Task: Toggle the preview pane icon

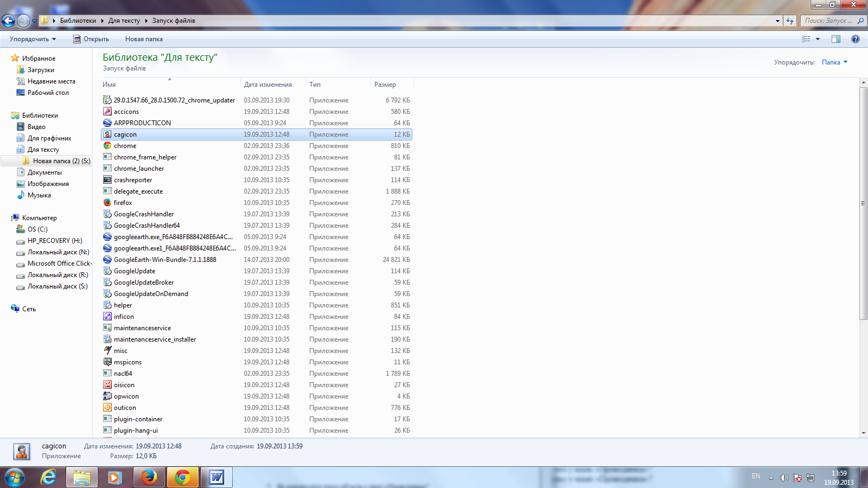Action: click(836, 39)
